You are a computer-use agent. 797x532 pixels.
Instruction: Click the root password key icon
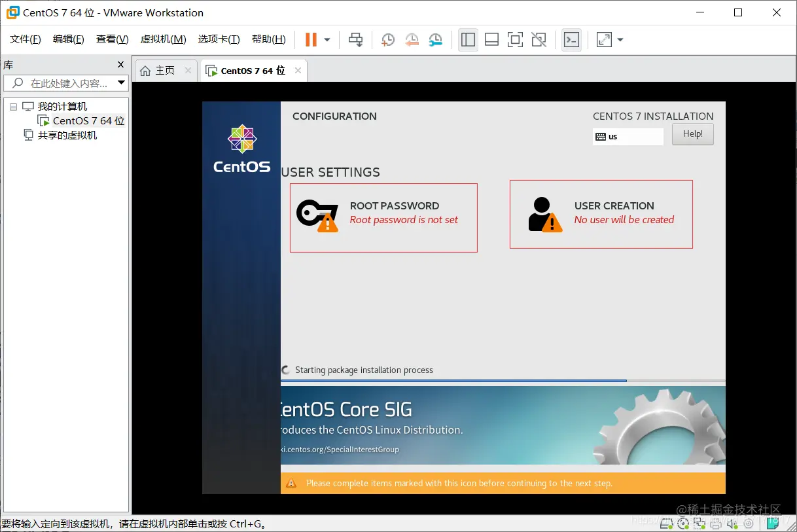317,215
